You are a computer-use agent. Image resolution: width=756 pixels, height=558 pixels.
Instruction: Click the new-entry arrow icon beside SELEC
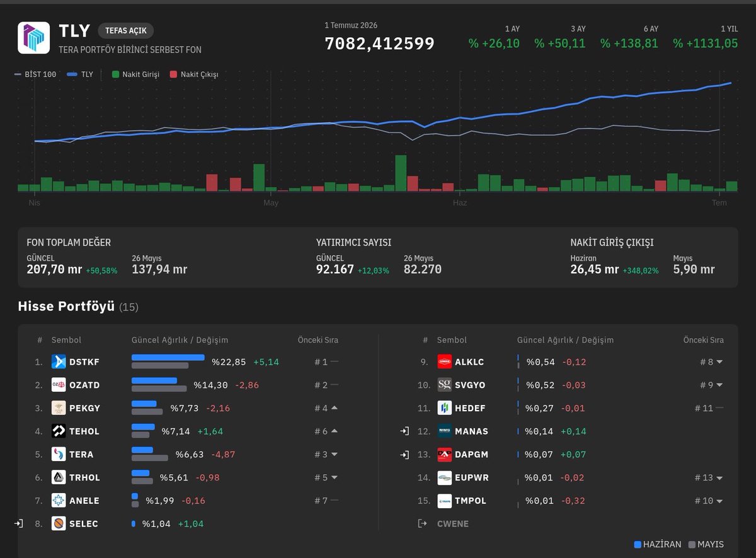[18, 523]
